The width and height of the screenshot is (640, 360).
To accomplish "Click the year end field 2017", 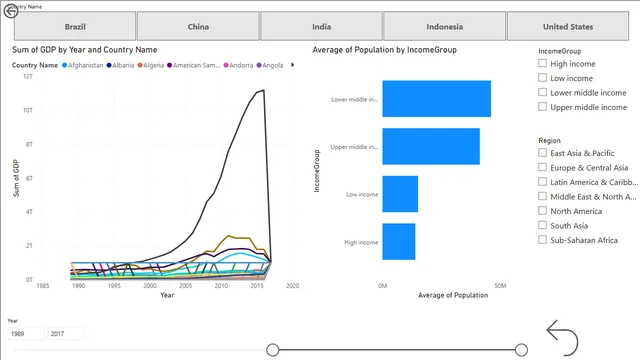I will pos(66,333).
